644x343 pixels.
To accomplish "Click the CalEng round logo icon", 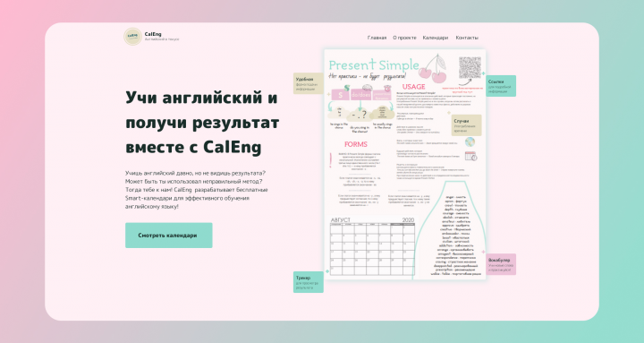I will pyautogui.click(x=132, y=37).
